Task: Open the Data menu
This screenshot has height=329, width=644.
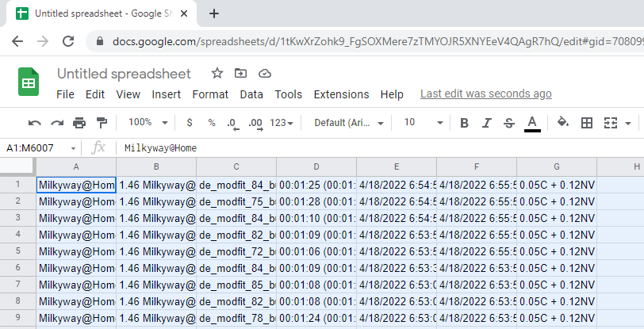Action: pos(251,94)
